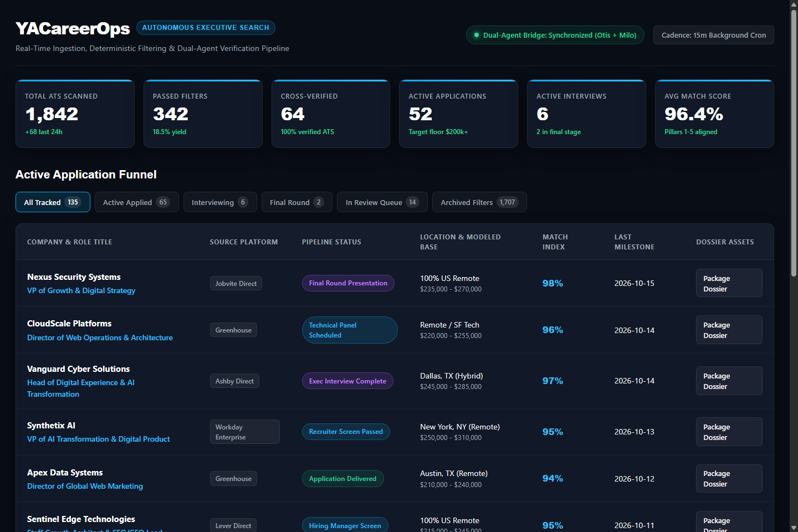This screenshot has height=532, width=798.
Task: Select the Active Interviews stat card
Action: [x=586, y=114]
